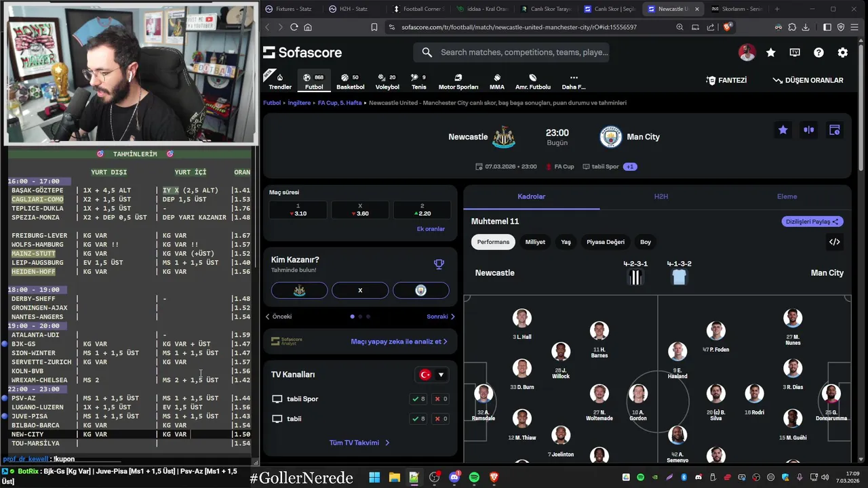Screen dimensions: 868x488
Task: Click the İngiltere breadcrumb link
Action: pos(299,103)
